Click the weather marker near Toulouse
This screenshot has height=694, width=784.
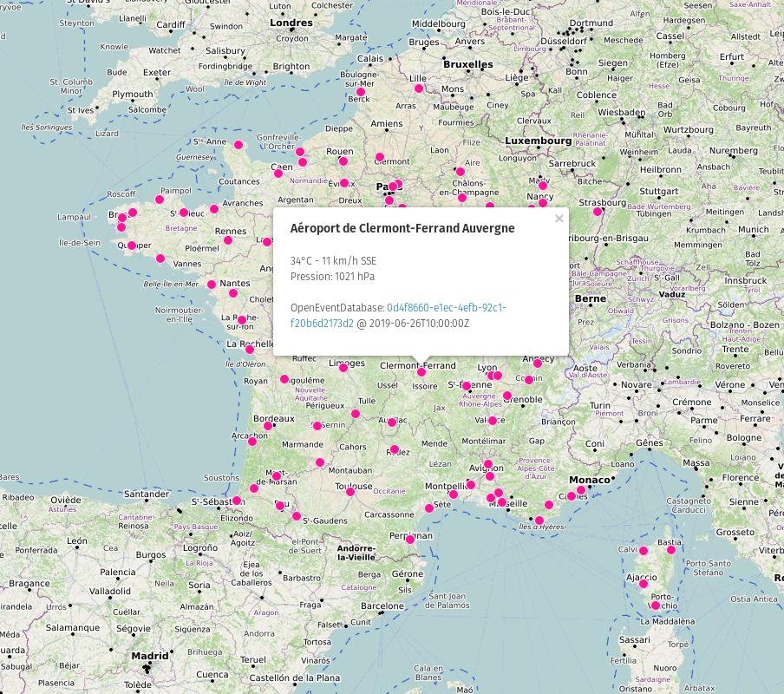coord(350,491)
